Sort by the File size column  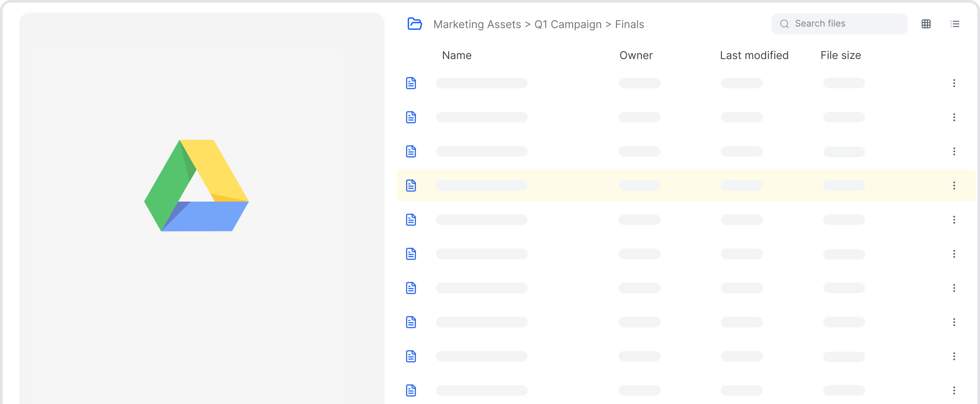841,55
